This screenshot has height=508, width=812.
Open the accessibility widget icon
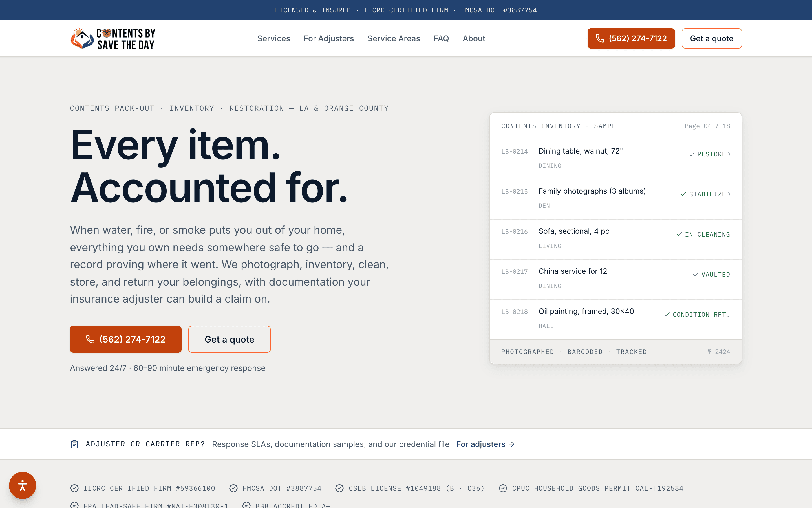click(23, 485)
